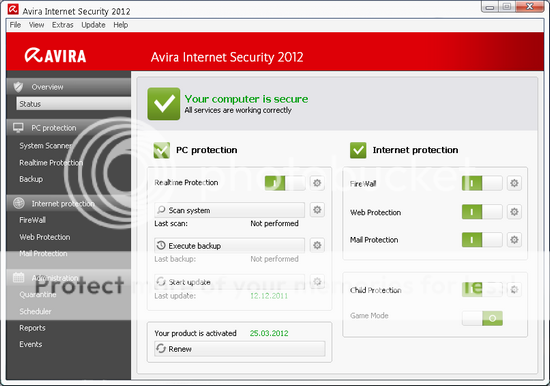Open Child Protection settings gear
550x386 pixels.
[x=514, y=290]
